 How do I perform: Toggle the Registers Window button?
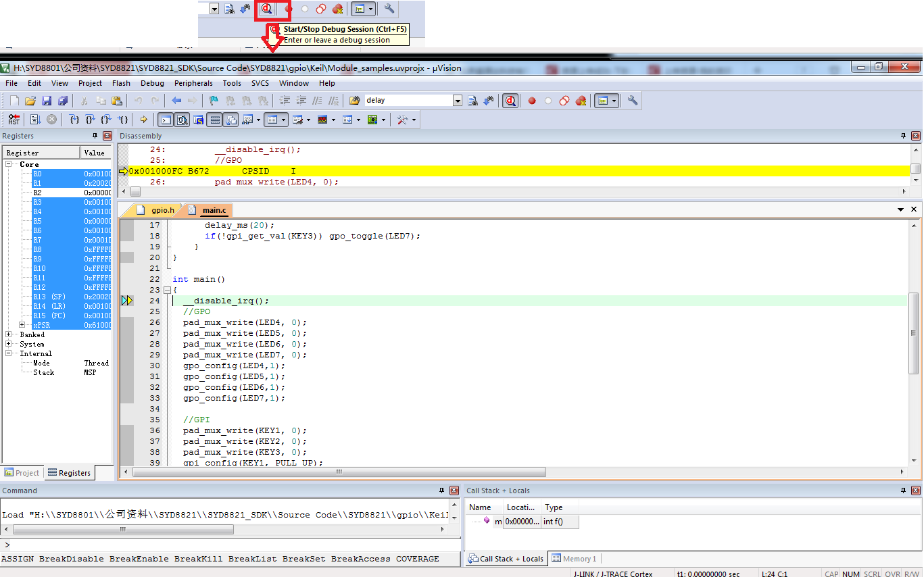pyautogui.click(x=215, y=120)
